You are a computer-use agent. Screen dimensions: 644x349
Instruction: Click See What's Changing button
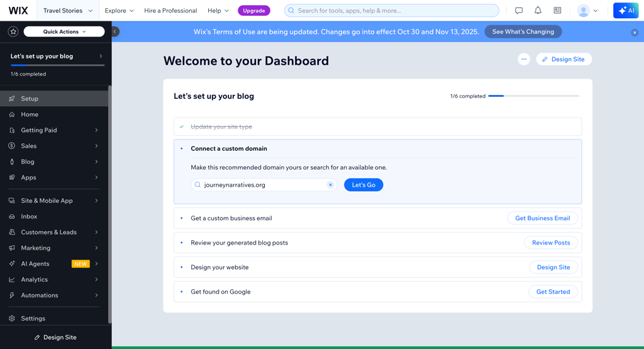pyautogui.click(x=523, y=31)
